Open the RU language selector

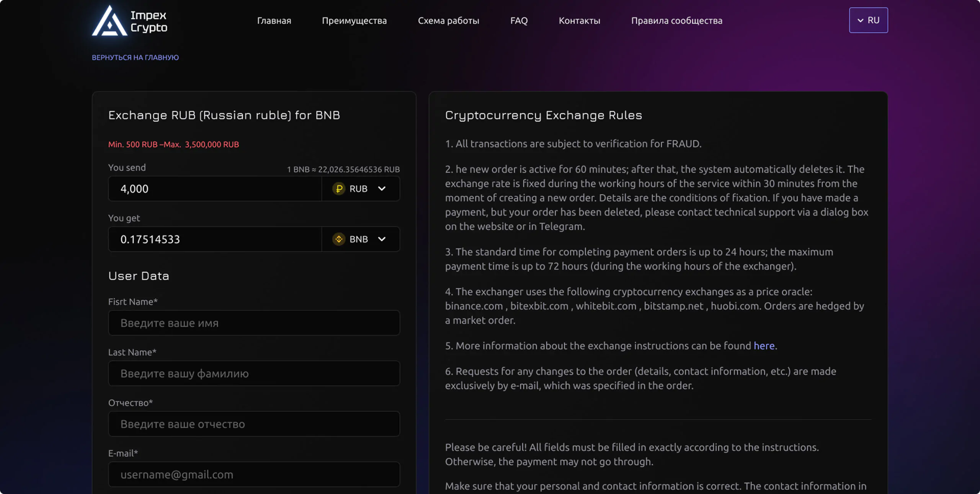(x=868, y=20)
